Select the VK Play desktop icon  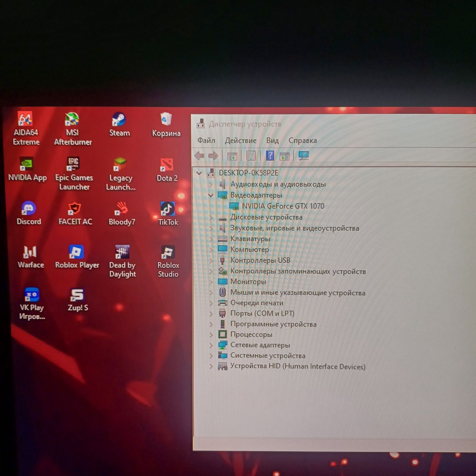[32, 304]
